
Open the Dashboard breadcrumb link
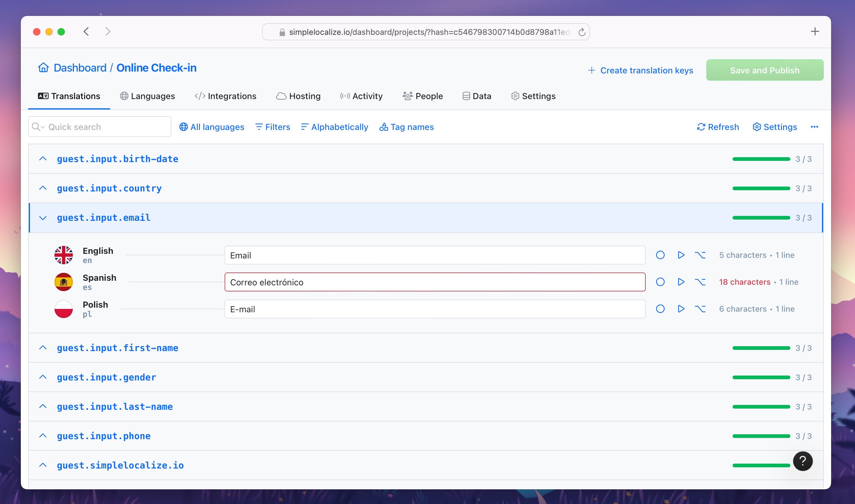click(80, 68)
